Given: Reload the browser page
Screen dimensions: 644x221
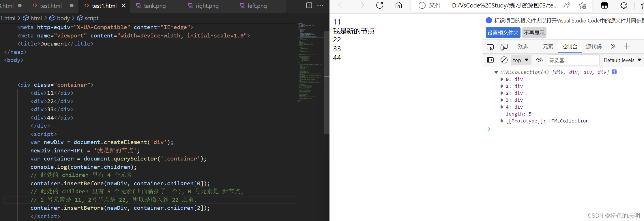Looking at the screenshot, I should [380, 5].
